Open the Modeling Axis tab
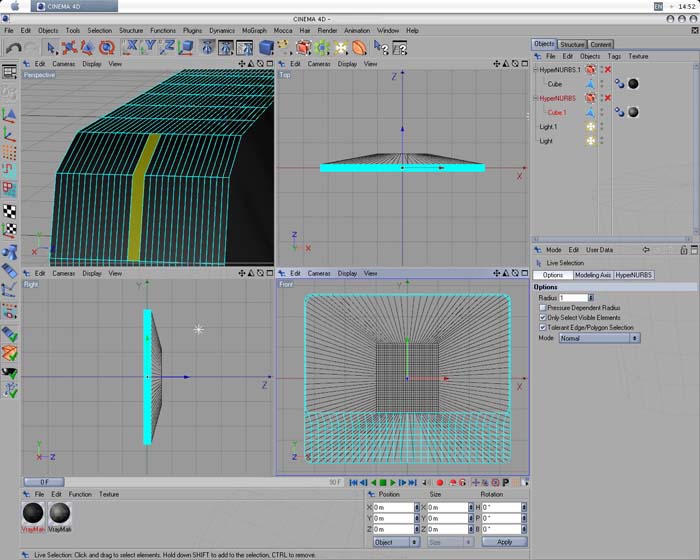The image size is (700, 560). point(592,275)
